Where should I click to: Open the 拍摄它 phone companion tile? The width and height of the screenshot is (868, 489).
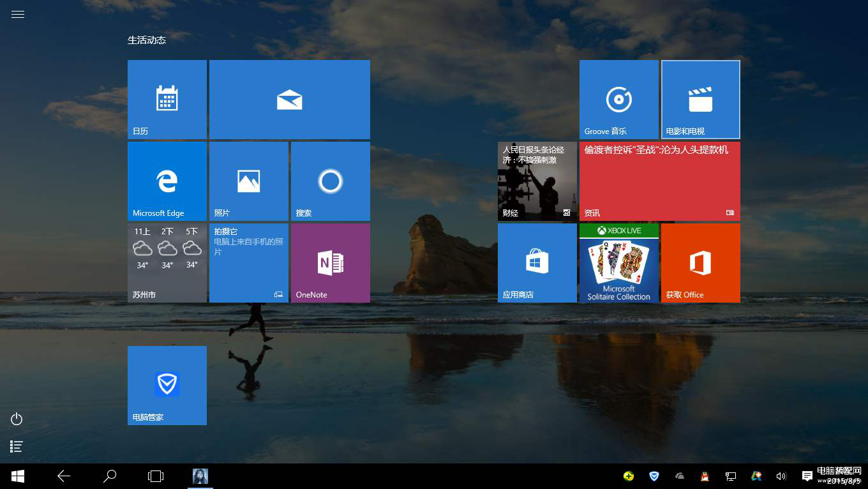[249, 263]
